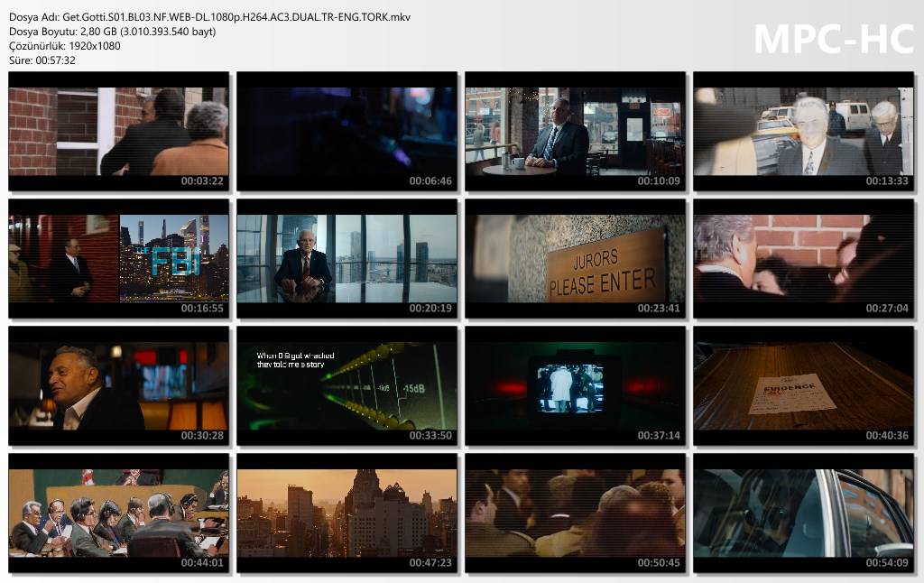Select the thumbnail stamped 00:03:22
Screen dimensions: 924x583
click(118, 132)
